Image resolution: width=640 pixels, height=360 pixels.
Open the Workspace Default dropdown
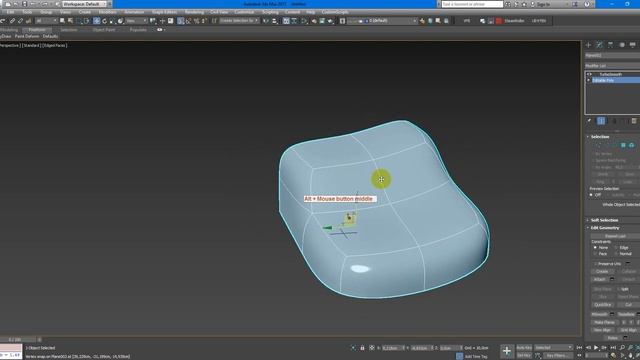(x=84, y=4)
